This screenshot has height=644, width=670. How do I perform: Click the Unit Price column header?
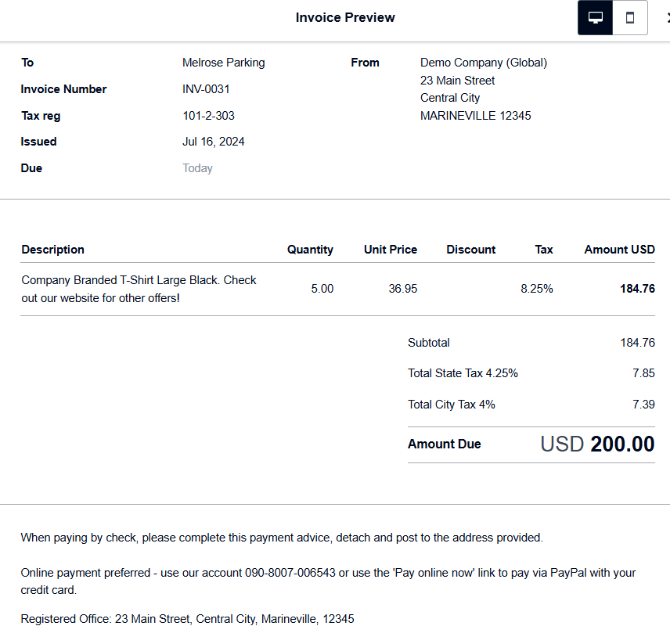pyautogui.click(x=390, y=250)
